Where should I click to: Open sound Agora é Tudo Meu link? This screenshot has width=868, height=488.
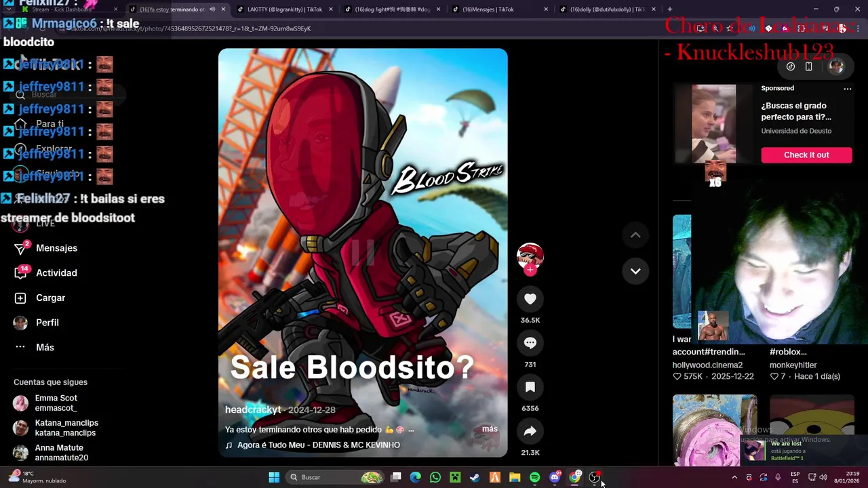point(318,445)
